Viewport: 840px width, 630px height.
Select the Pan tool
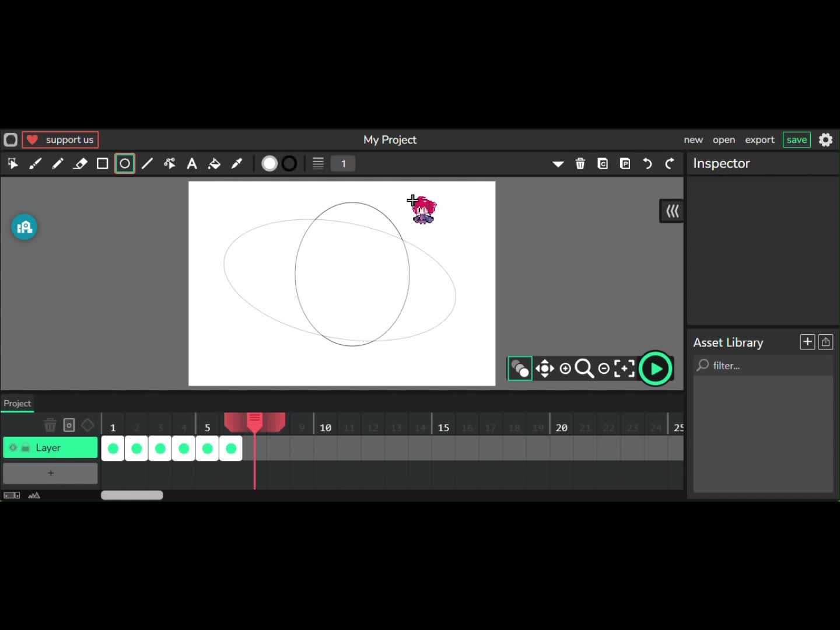[x=545, y=369]
